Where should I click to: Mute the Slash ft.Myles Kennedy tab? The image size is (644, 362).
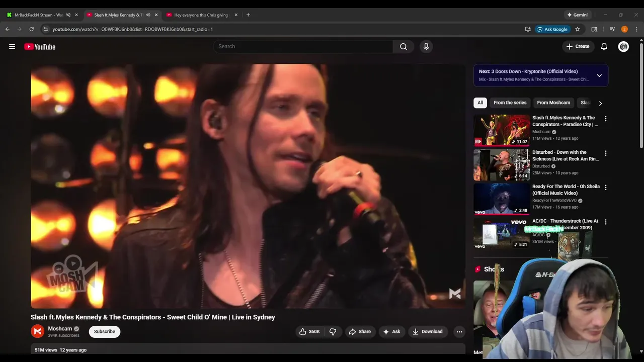pyautogui.click(x=148, y=15)
